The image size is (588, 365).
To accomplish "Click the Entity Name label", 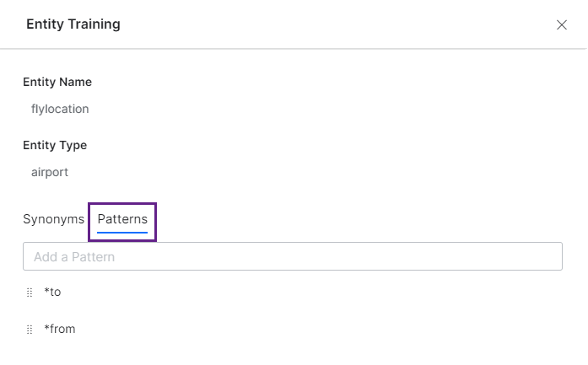I will click(57, 82).
